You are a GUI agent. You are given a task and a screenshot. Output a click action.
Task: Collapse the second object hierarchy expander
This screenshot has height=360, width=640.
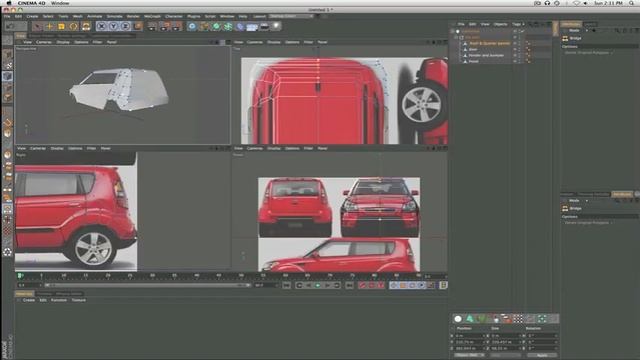(x=456, y=37)
